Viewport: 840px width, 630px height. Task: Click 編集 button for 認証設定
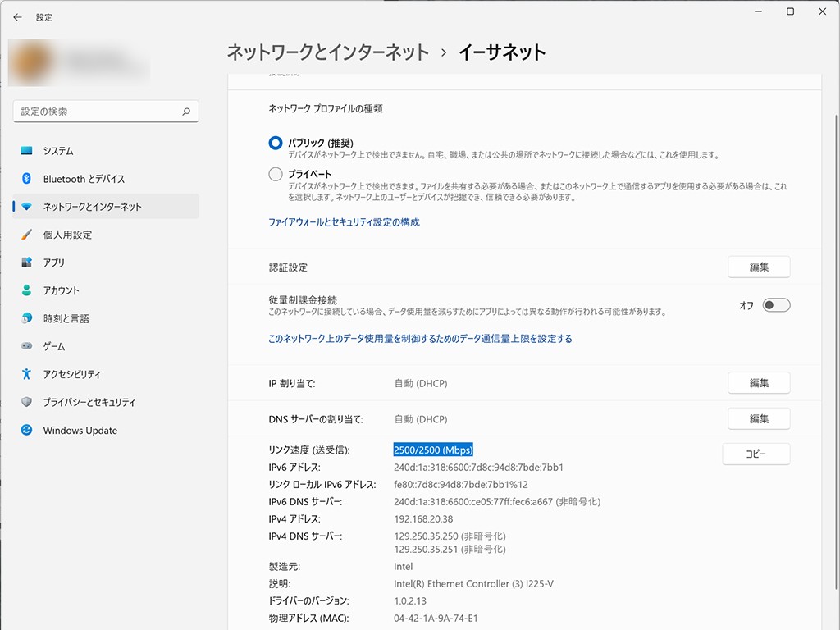[x=759, y=267]
